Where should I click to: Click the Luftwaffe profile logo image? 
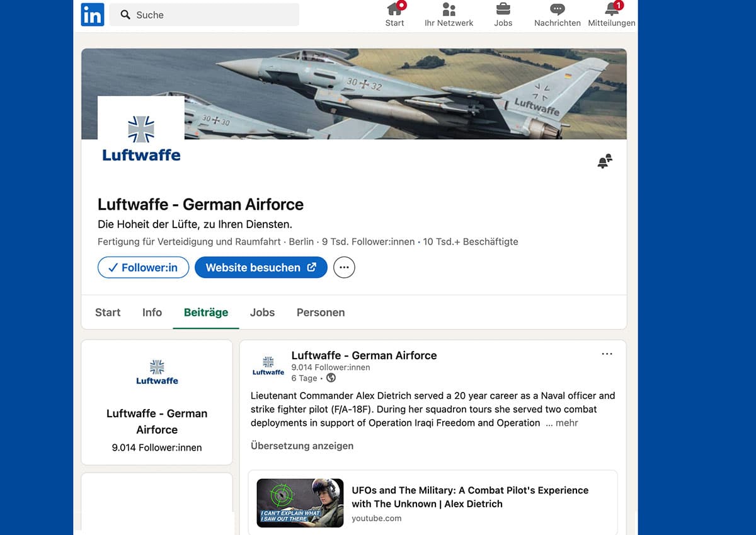[x=141, y=138]
